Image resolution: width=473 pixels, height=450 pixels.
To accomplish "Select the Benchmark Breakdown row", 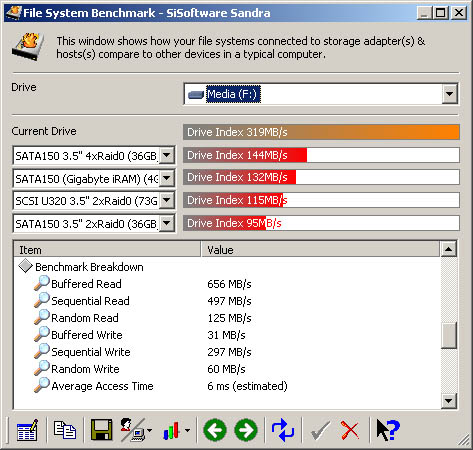I will coord(89,267).
